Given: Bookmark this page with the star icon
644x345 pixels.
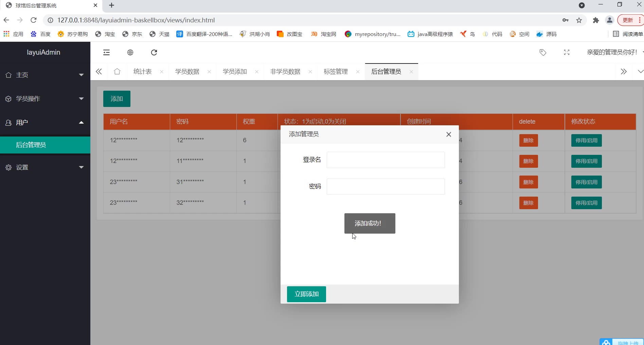Looking at the screenshot, I should (579, 20).
